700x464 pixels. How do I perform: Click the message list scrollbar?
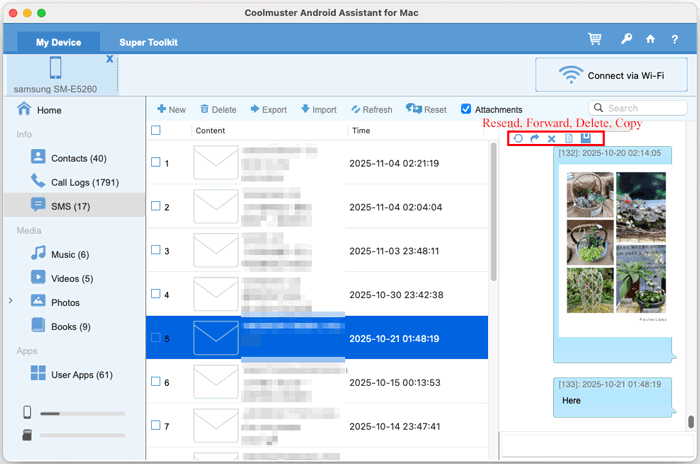tap(493, 212)
